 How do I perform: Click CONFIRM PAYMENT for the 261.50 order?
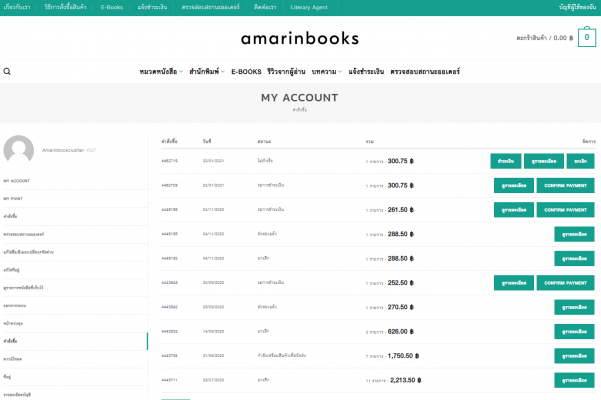coord(566,210)
